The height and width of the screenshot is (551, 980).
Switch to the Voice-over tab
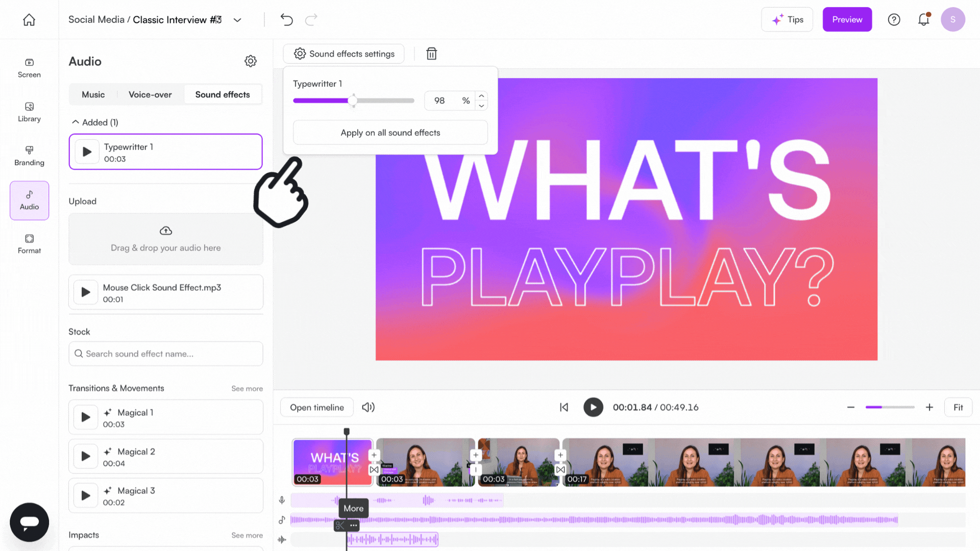point(150,94)
